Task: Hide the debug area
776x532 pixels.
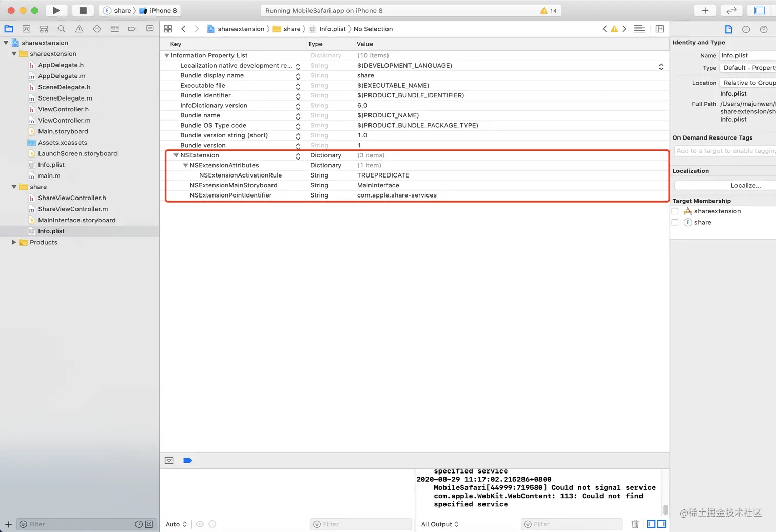Action: 169,460
